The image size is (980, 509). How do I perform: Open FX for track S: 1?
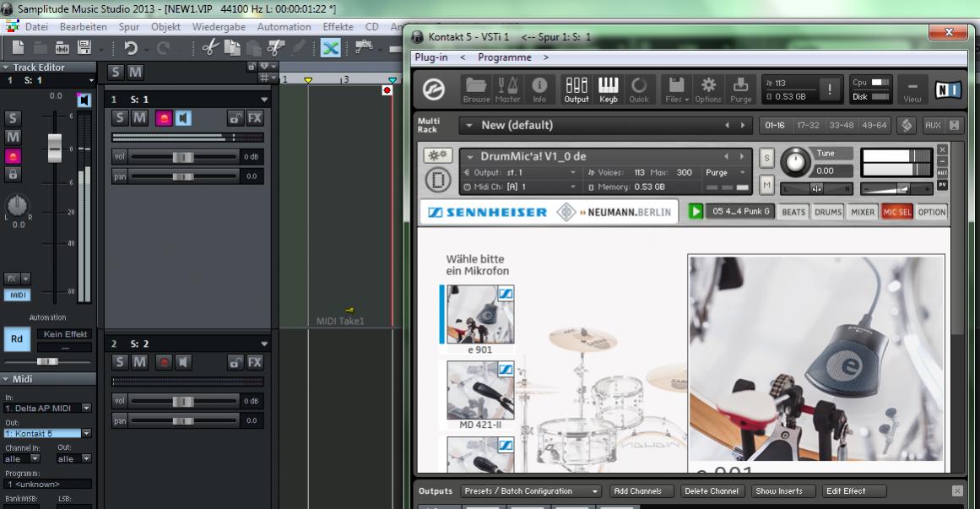tap(254, 117)
